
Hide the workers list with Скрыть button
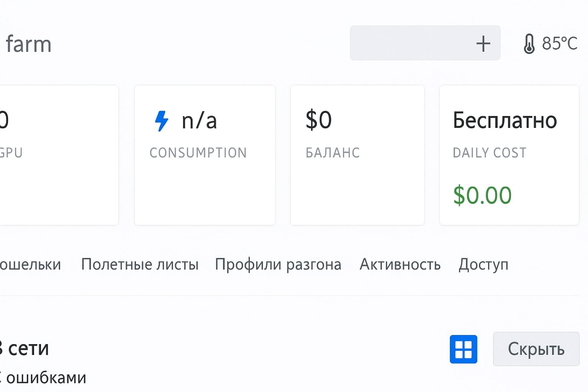(536, 348)
